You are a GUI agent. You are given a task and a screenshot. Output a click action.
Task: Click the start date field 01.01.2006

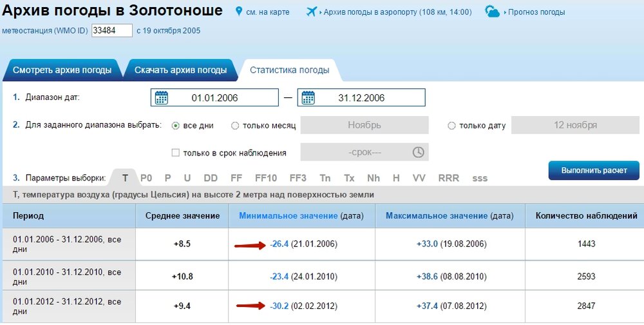pyautogui.click(x=214, y=97)
